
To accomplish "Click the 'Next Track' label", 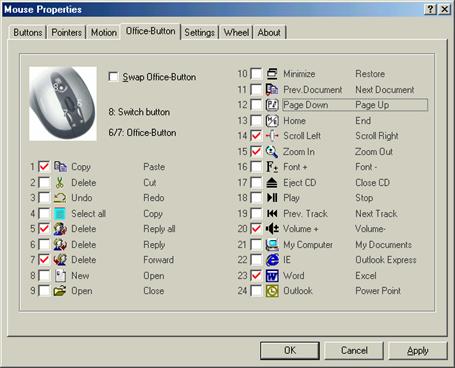I will click(376, 214).
